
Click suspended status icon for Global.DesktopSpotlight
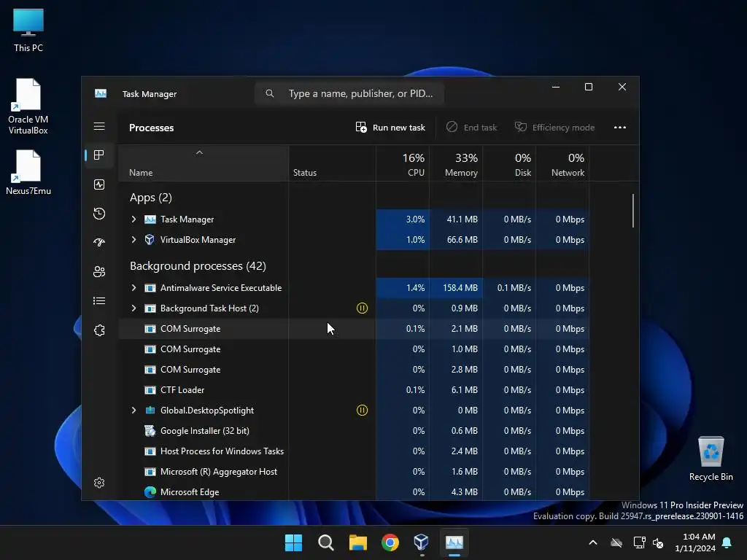click(362, 410)
